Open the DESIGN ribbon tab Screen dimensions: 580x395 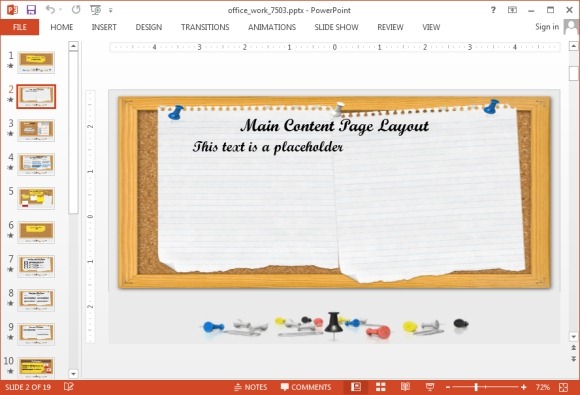[x=149, y=27]
